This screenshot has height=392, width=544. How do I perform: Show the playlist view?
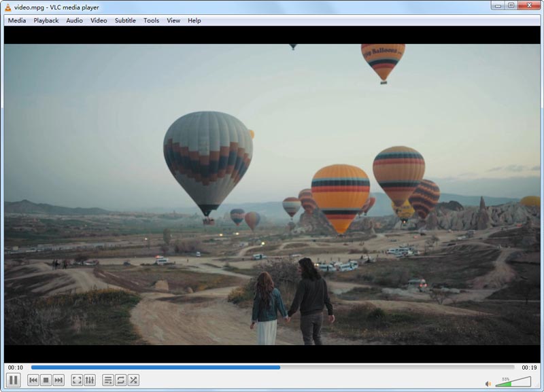(x=108, y=380)
